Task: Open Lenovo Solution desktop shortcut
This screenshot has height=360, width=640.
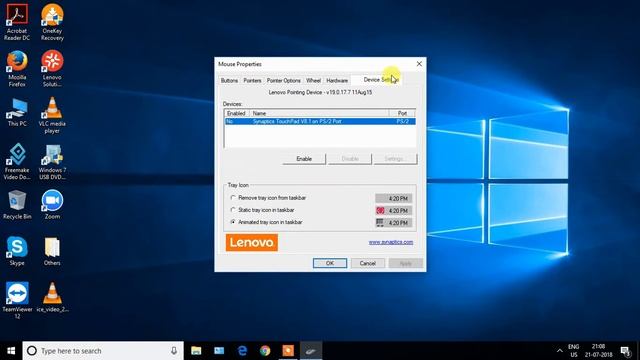Action: 52,68
